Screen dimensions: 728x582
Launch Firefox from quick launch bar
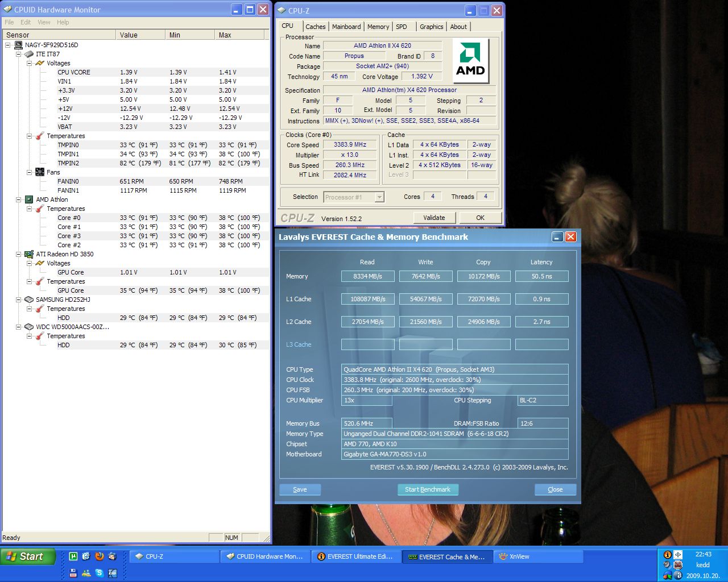100,556
